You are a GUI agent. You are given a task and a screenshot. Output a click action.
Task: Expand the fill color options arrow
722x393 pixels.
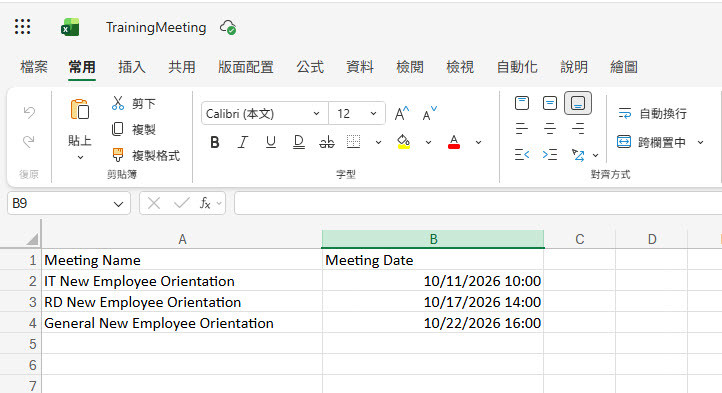coord(428,142)
